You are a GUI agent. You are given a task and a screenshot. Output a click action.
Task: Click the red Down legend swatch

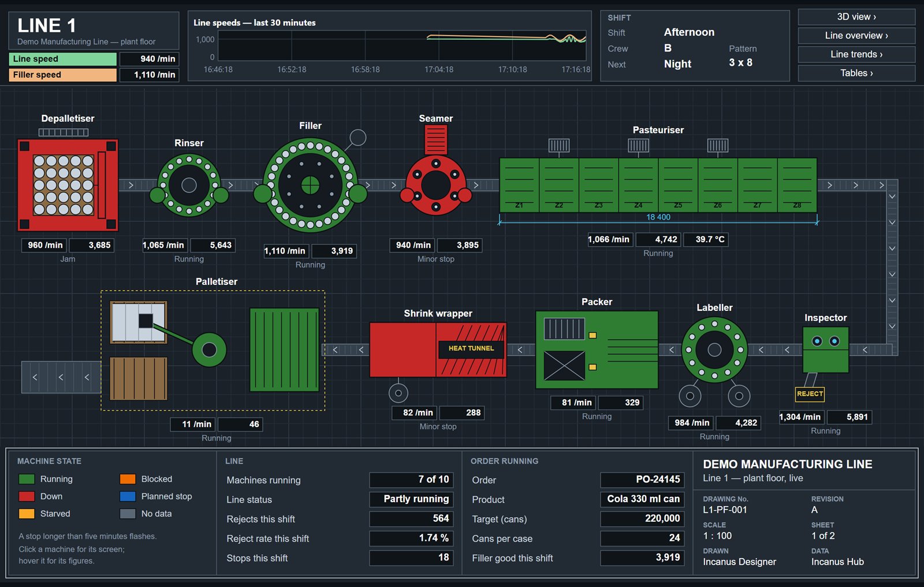27,496
